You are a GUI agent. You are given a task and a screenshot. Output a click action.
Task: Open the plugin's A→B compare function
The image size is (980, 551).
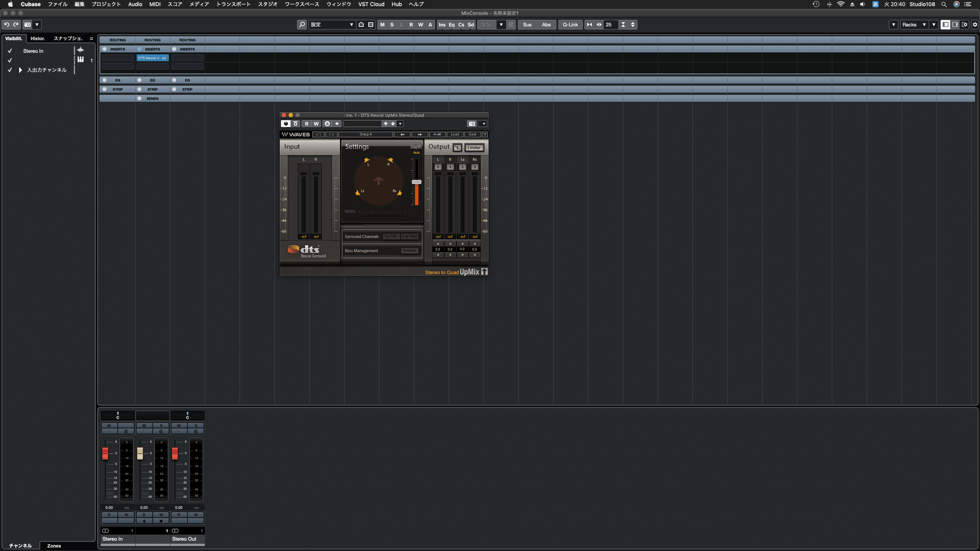pos(437,134)
